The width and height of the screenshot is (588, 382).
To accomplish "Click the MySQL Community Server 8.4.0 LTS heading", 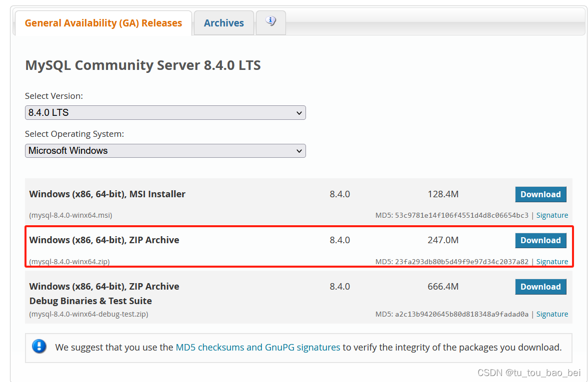I will click(143, 65).
